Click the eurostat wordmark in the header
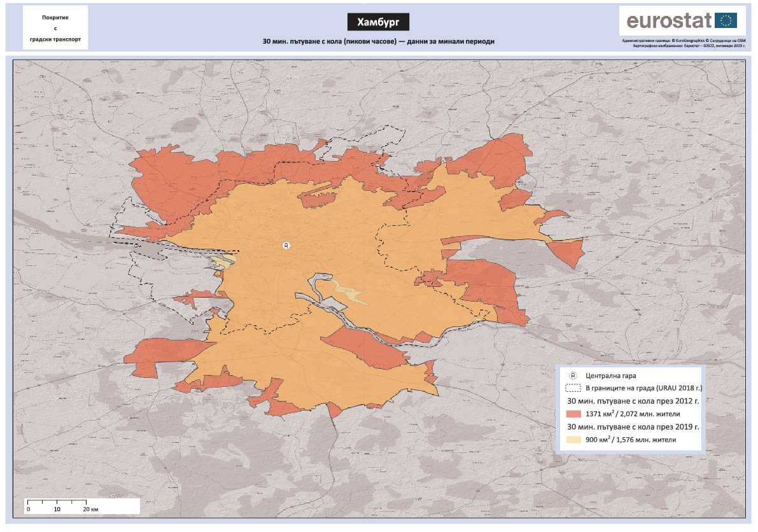 pos(669,21)
